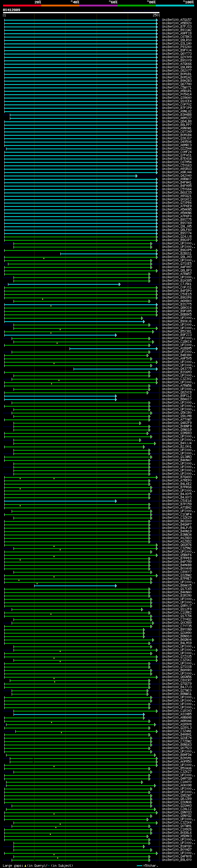Select UniRef100_C3Z3V2 label
The height and width of the screenshot is (868, 197).
click(177, 379)
